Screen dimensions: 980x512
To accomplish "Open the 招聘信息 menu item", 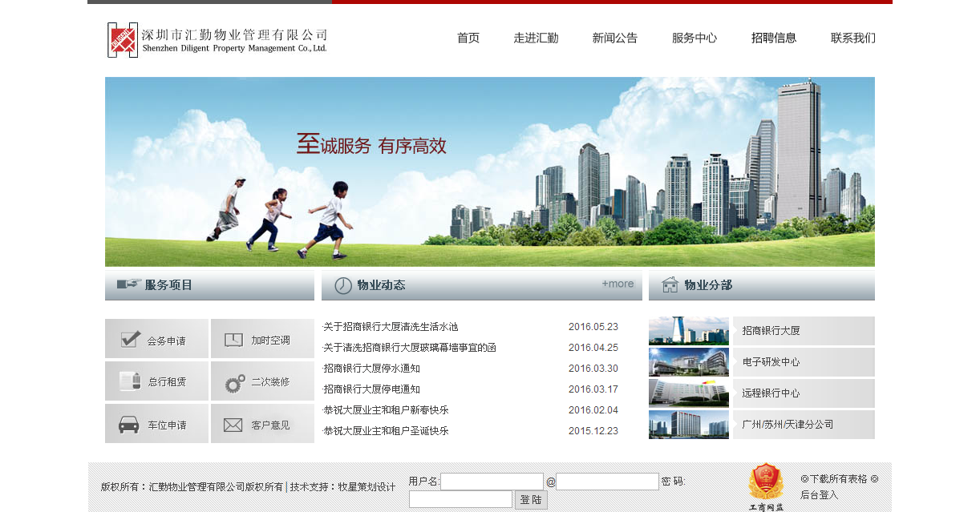I will [x=774, y=38].
